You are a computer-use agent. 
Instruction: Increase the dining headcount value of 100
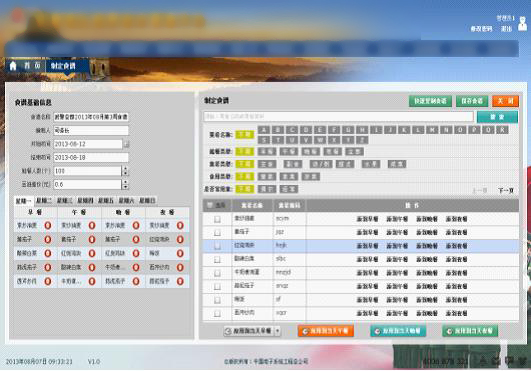(x=125, y=168)
